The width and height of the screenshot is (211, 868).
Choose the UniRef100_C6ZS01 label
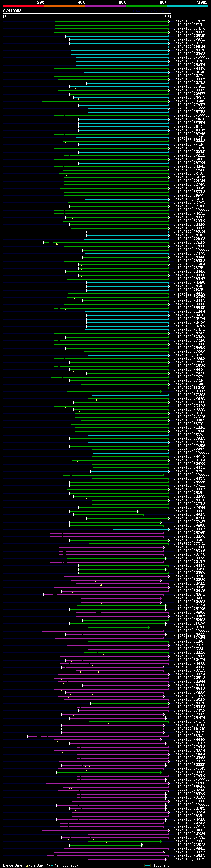189,435
